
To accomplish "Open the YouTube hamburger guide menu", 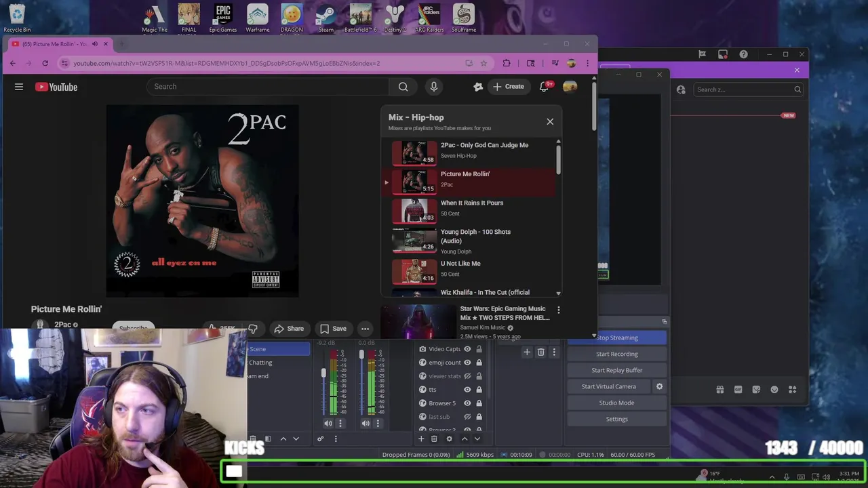I will tap(19, 87).
